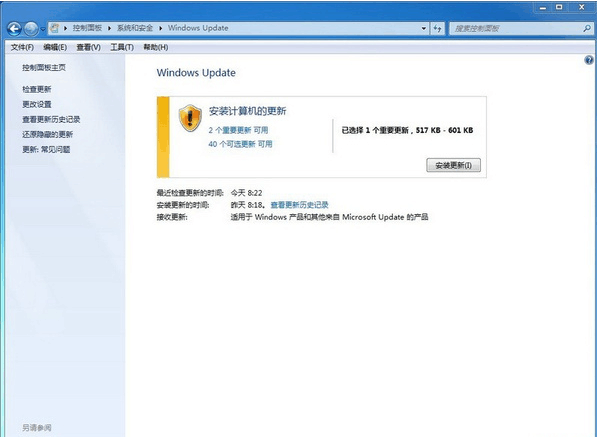Select 系统和安全 breadcrumb in the address bar
Screen dimensions: 597x437
(x=135, y=28)
